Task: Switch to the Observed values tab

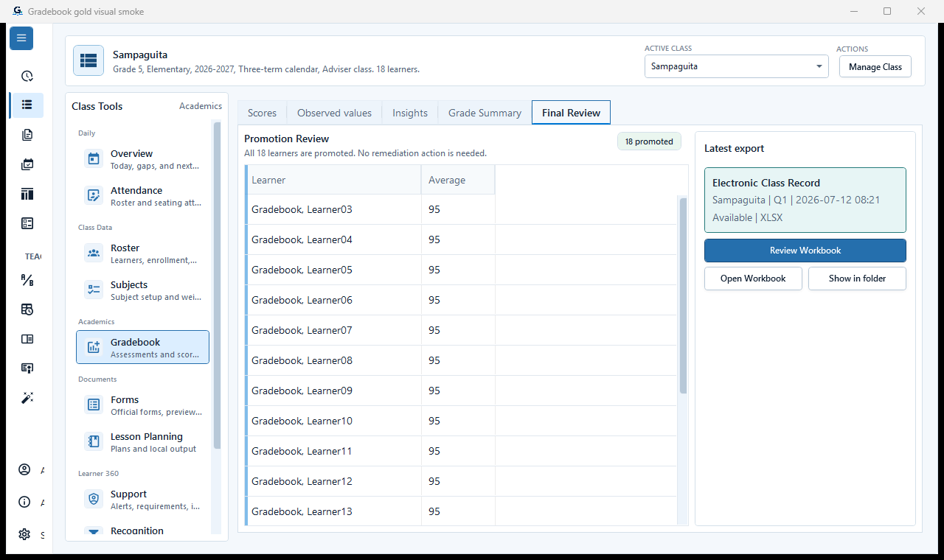Action: click(x=334, y=113)
